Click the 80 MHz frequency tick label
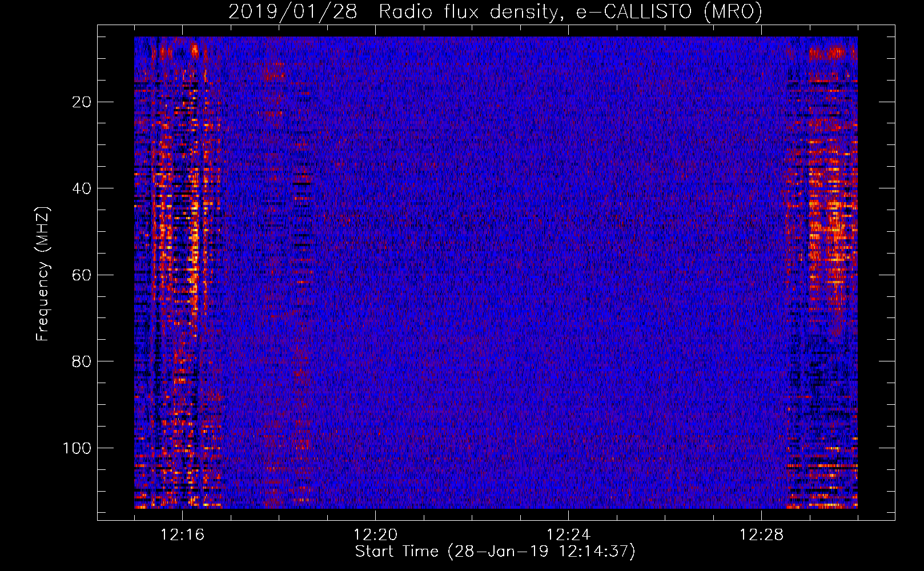Image resolution: width=924 pixels, height=571 pixels. pyautogui.click(x=82, y=361)
